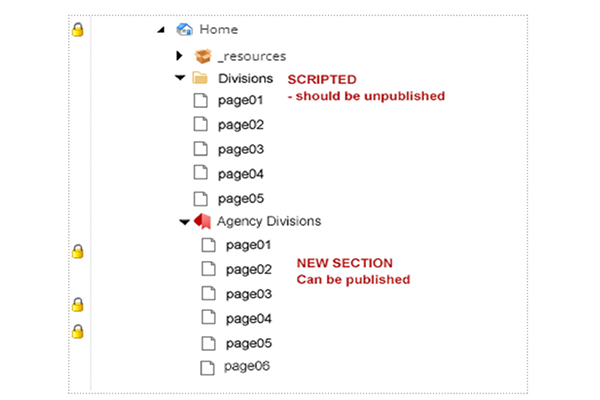This screenshot has height=400, width=600.
Task: Select page02 under Agency Divisions
Action: pyautogui.click(x=249, y=269)
